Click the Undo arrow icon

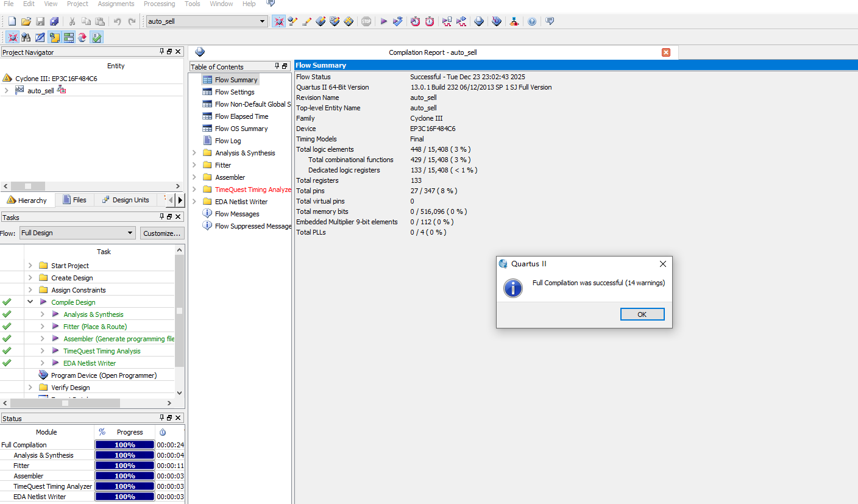coord(118,21)
